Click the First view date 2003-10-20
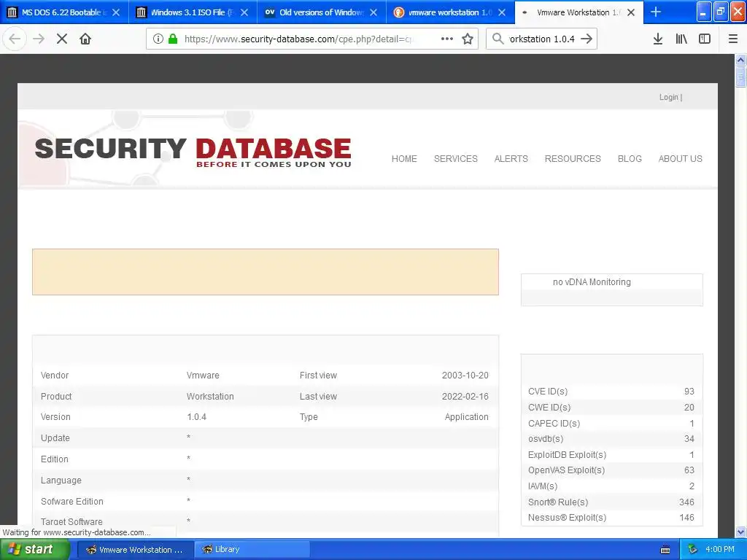 click(x=465, y=376)
